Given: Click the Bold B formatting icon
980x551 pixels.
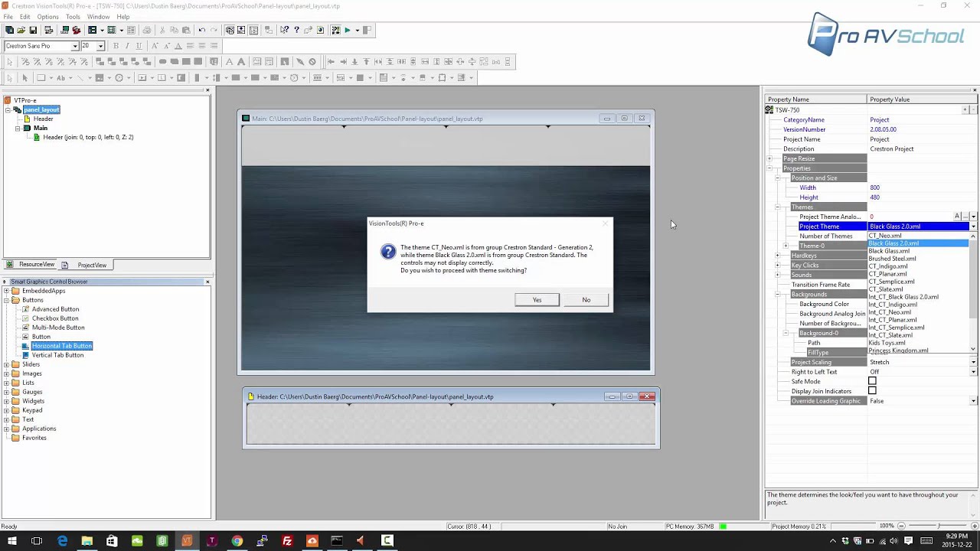Looking at the screenshot, I should [x=116, y=46].
